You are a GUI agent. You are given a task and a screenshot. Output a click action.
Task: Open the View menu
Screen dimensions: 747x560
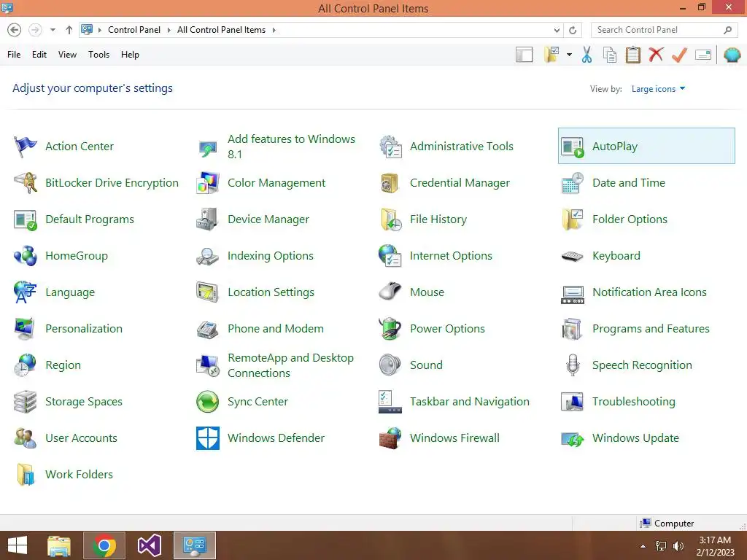[67, 55]
